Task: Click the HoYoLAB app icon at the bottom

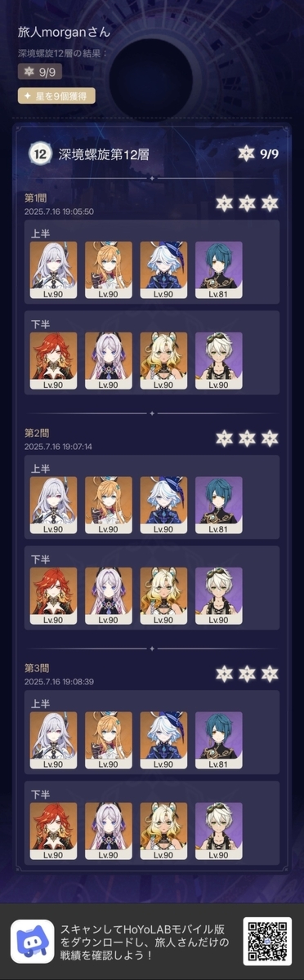Action: point(32,941)
